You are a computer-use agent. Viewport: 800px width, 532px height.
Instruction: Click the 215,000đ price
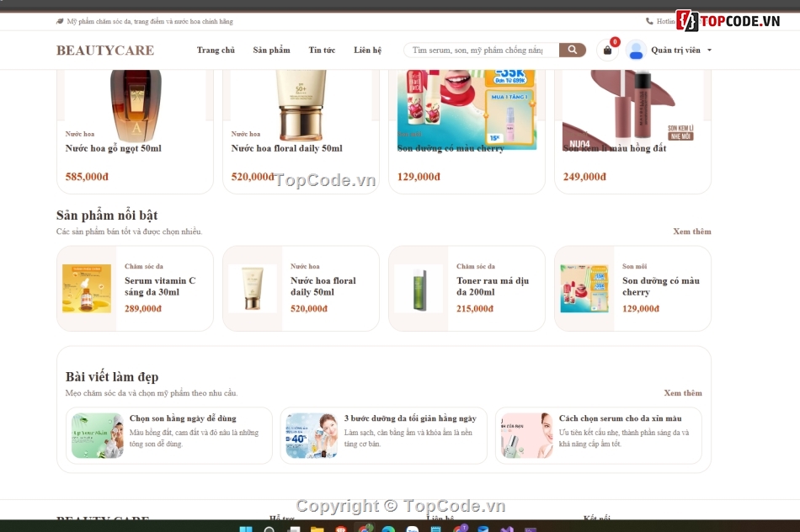[x=475, y=309]
